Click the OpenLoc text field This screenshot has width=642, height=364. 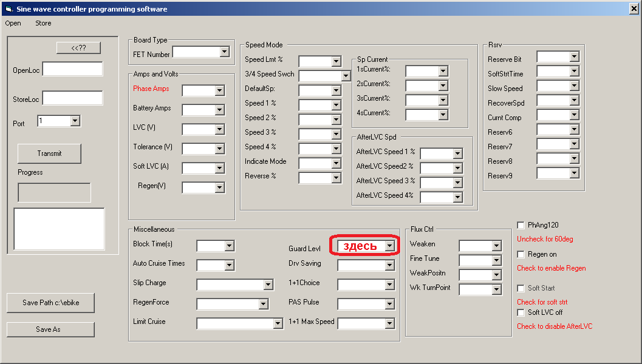tap(72, 69)
